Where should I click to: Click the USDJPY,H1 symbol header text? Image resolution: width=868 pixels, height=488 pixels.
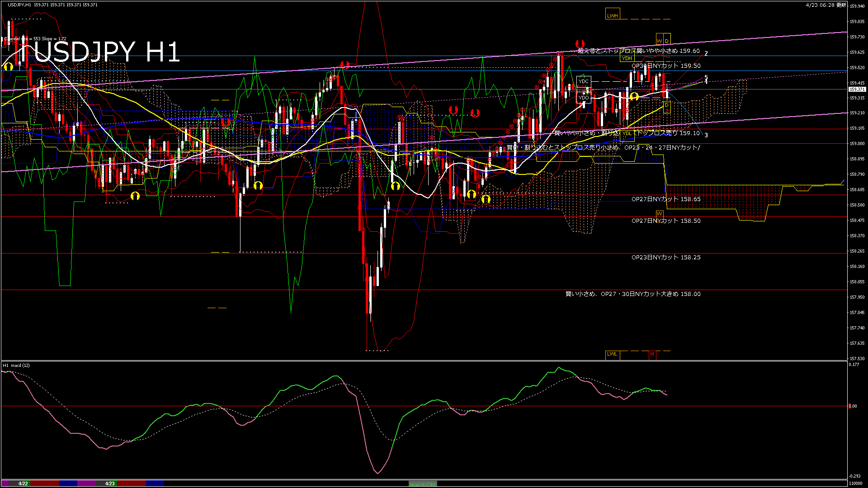click(19, 5)
